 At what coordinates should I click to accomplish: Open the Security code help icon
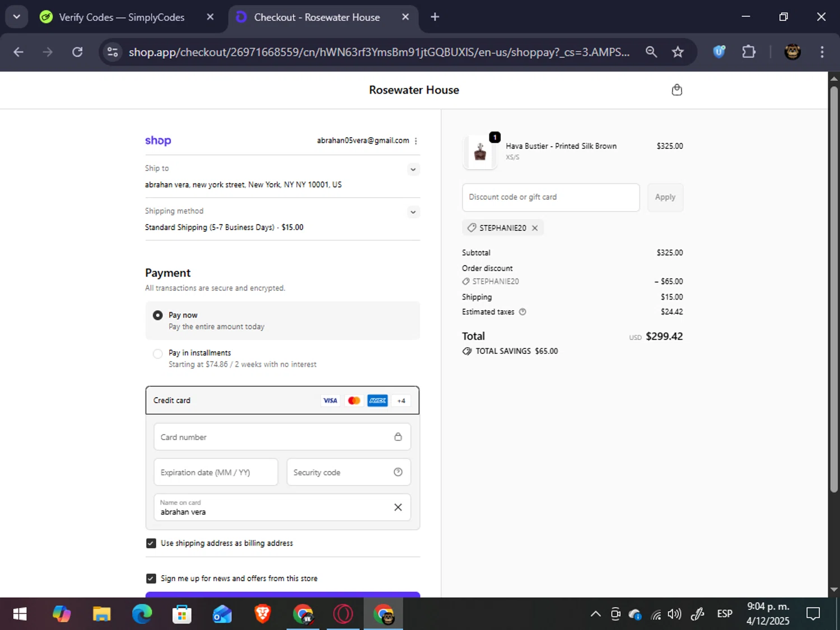coord(398,472)
